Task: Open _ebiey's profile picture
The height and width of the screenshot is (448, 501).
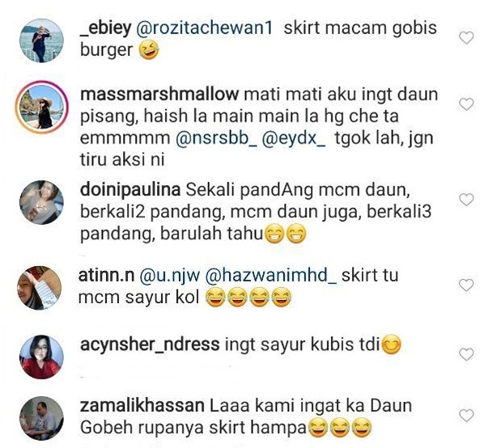Action: coord(41,40)
